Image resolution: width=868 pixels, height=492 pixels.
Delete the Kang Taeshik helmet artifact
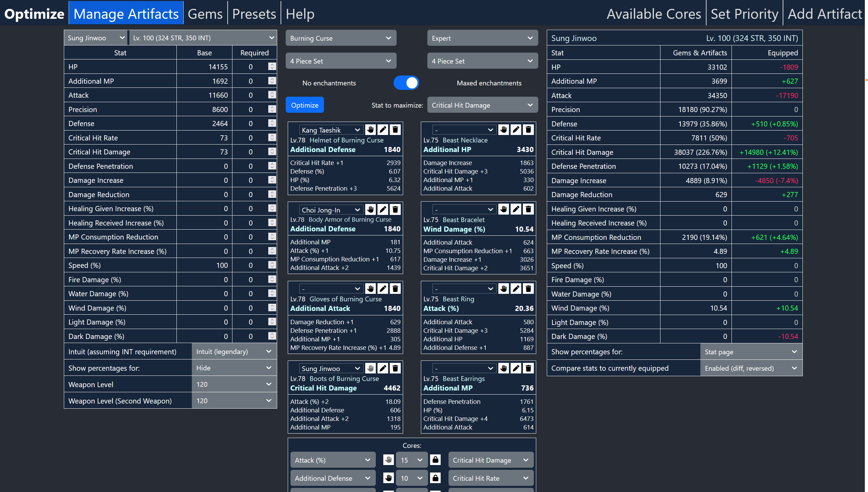tap(395, 130)
